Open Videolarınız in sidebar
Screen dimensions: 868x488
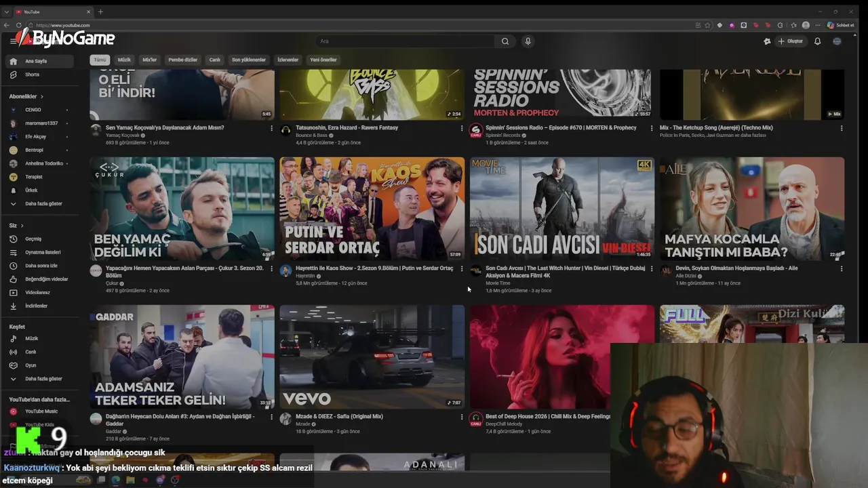click(x=41, y=293)
